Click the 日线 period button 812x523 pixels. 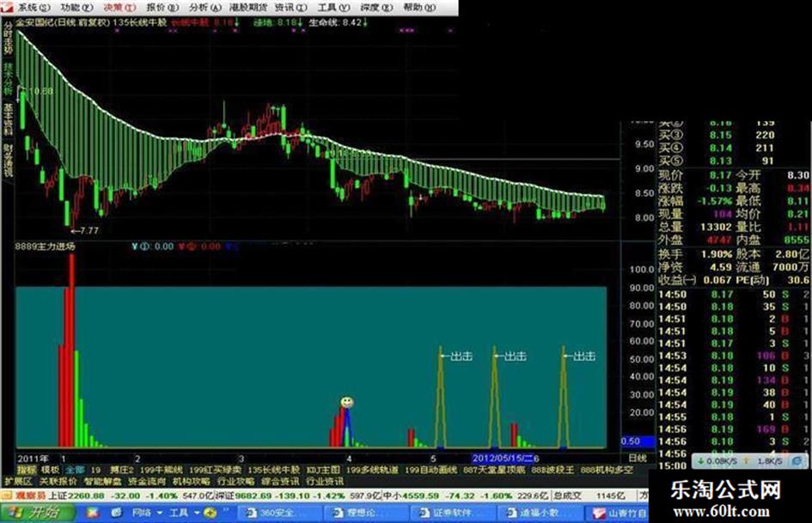click(638, 459)
